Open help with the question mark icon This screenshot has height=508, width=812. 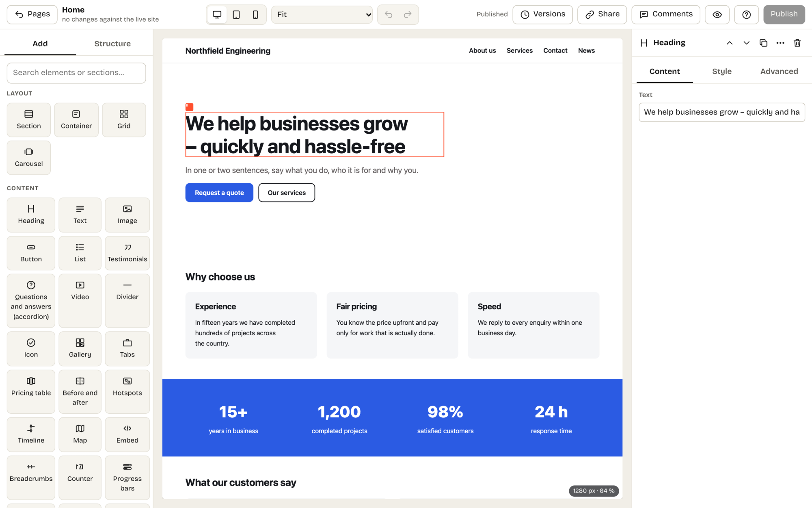tap(746, 15)
